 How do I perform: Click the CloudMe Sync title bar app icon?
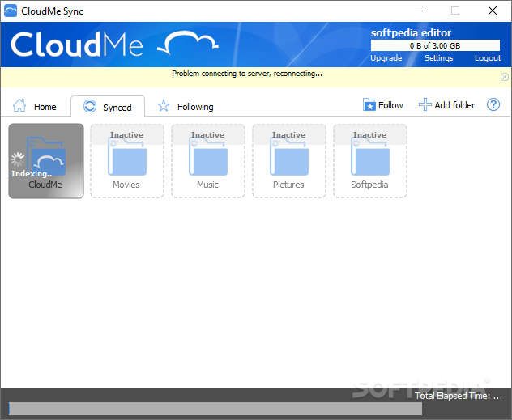pyautogui.click(x=11, y=11)
